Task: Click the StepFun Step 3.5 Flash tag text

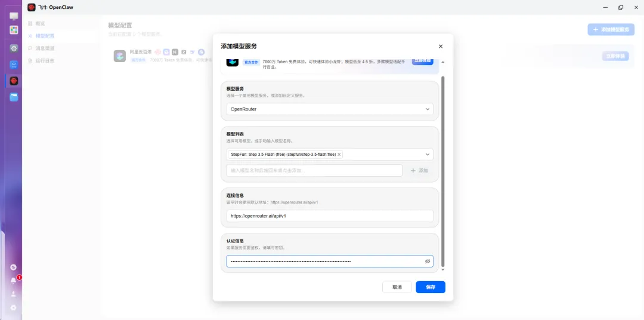Action: click(x=283, y=154)
